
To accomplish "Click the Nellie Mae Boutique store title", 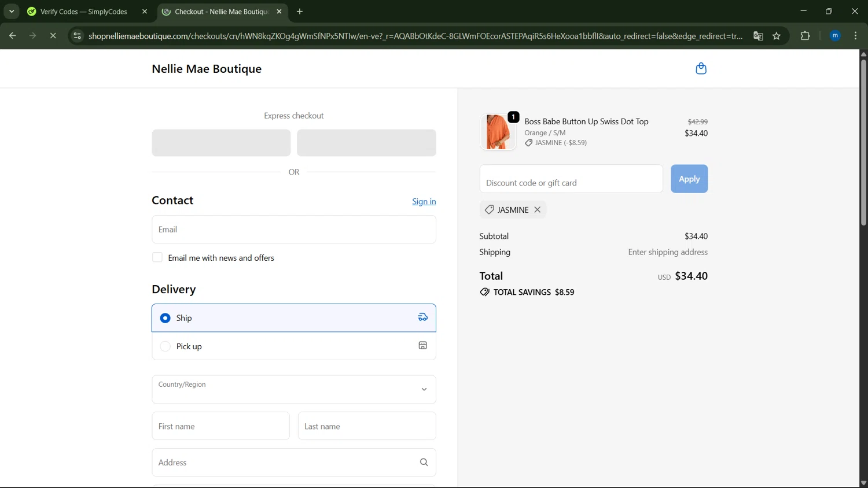I will coord(207,69).
